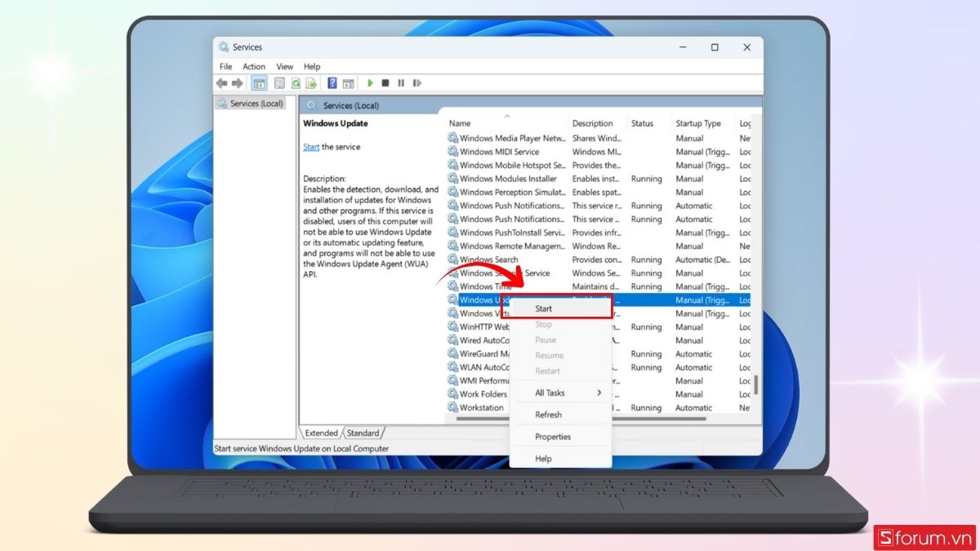Click Automatic startup type in the Workstation row
The height and width of the screenshot is (551, 980).
point(694,407)
